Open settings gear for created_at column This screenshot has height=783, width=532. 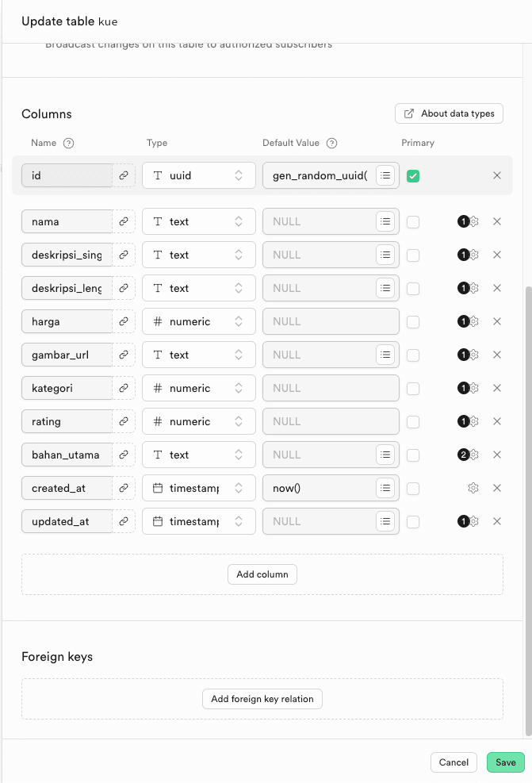point(473,488)
